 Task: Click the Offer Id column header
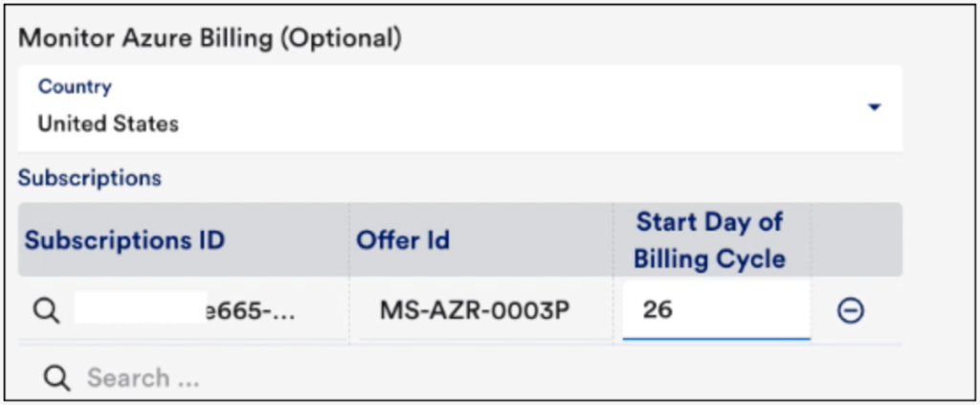(x=403, y=240)
